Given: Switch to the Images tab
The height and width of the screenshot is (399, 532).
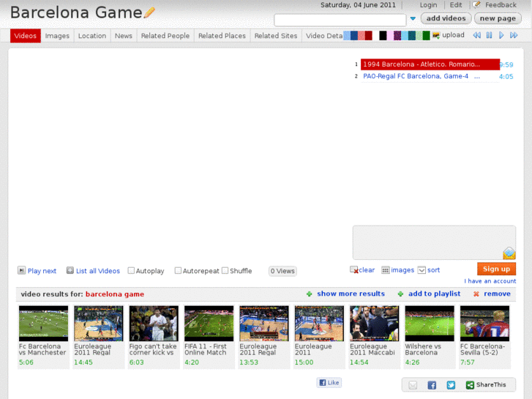Looking at the screenshot, I should 57,36.
